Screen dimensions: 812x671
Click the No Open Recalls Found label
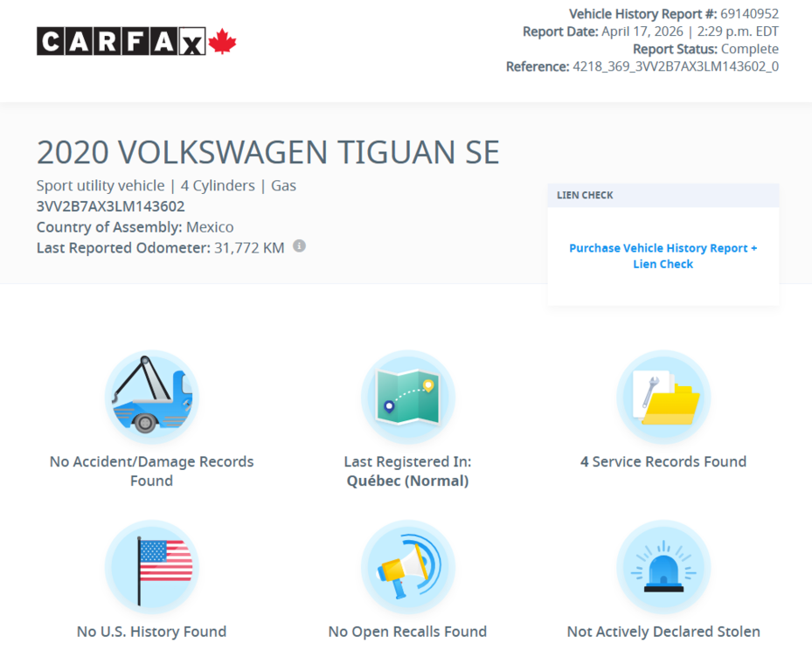coord(407,632)
